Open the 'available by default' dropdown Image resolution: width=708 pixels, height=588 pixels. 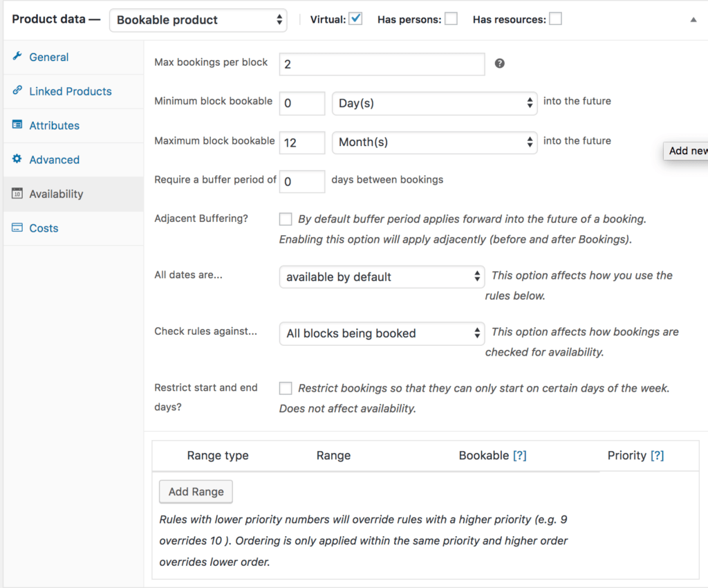click(382, 277)
